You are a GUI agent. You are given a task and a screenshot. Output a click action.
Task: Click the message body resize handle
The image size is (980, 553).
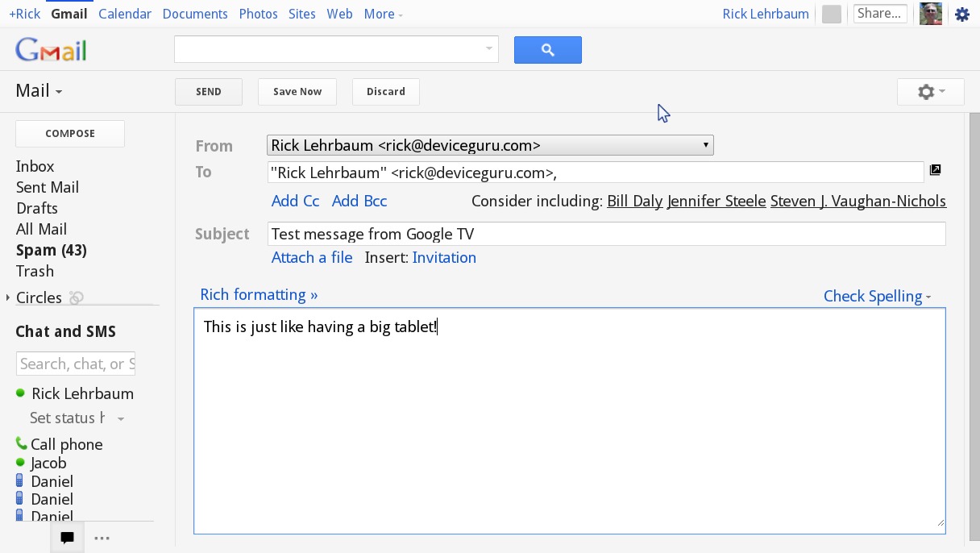[940, 523]
